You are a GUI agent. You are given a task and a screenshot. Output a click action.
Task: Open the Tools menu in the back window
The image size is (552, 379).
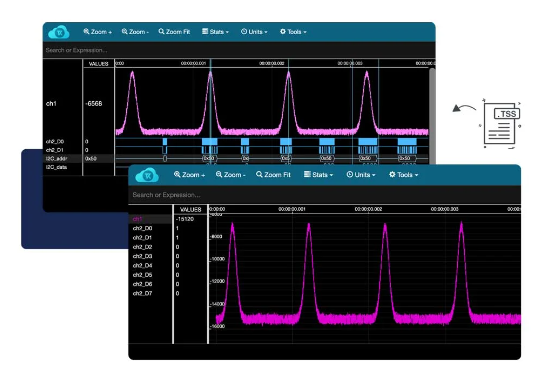point(293,32)
